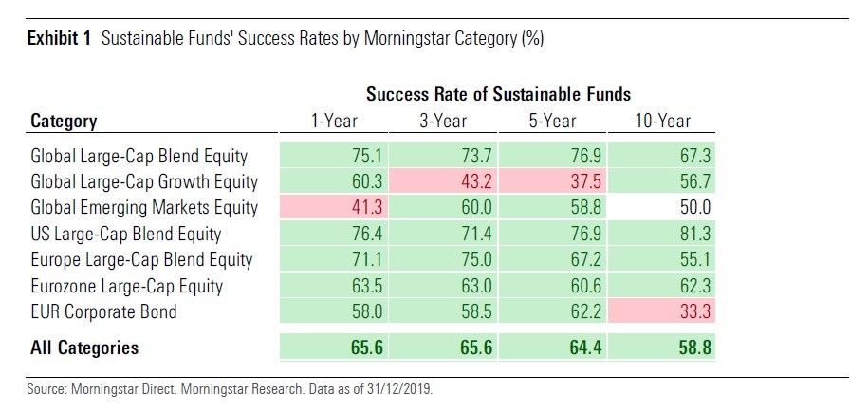Image resolution: width=868 pixels, height=414 pixels.
Task: Click the 5-Year column header
Action: click(x=553, y=121)
